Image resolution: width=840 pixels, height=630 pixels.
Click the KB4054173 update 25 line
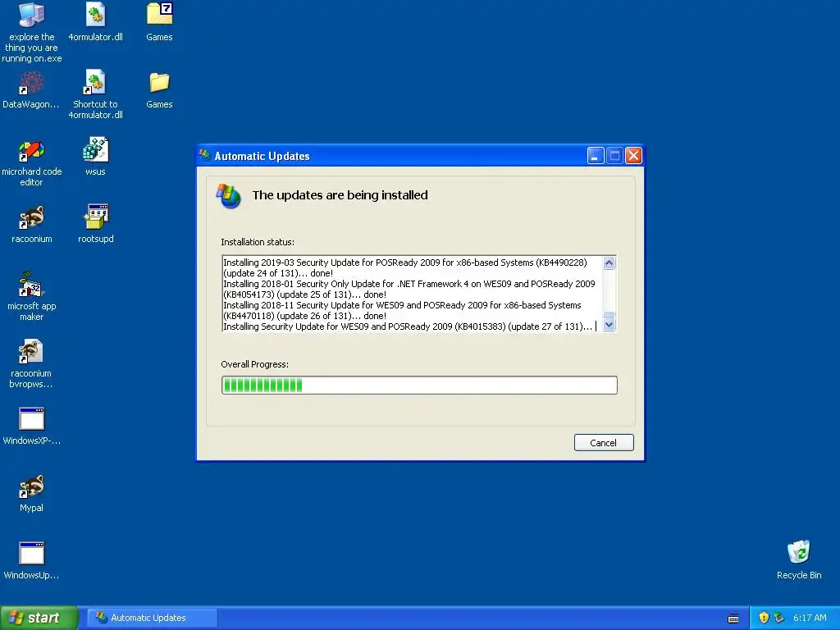[x=409, y=290]
